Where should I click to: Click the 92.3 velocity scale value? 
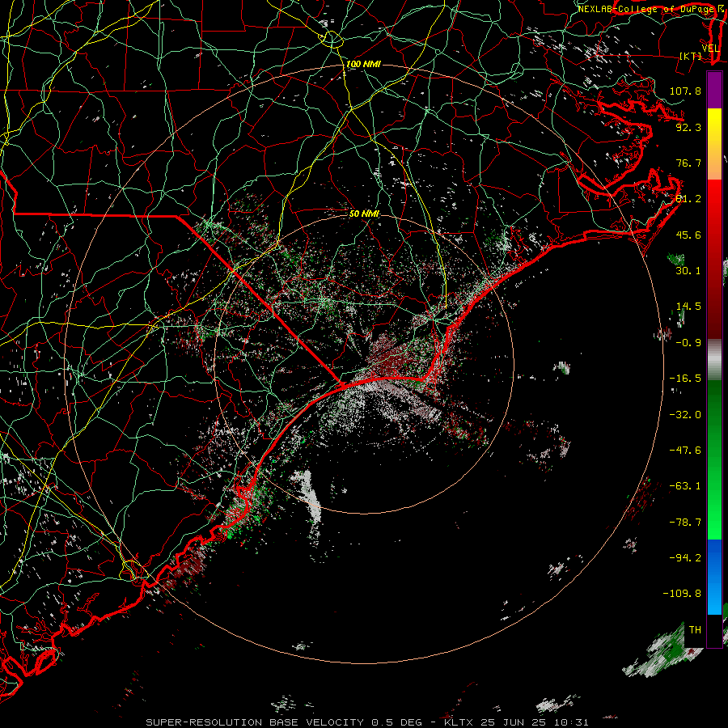(688, 127)
